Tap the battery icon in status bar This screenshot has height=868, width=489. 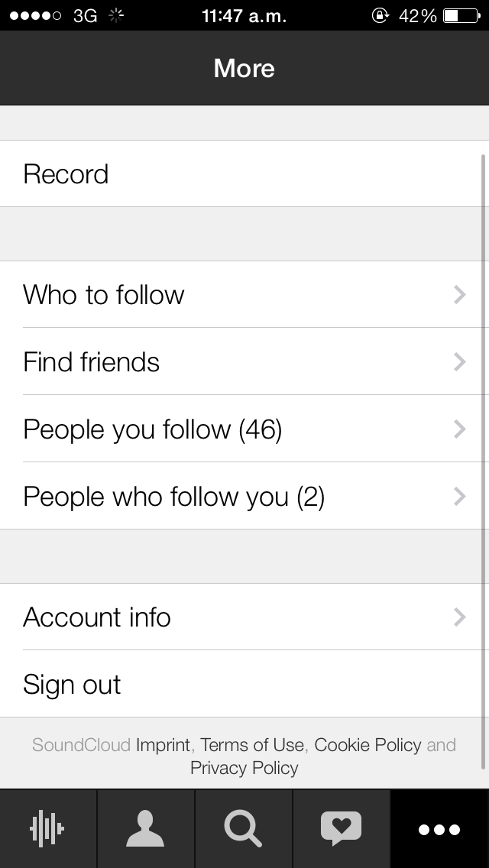click(x=461, y=15)
